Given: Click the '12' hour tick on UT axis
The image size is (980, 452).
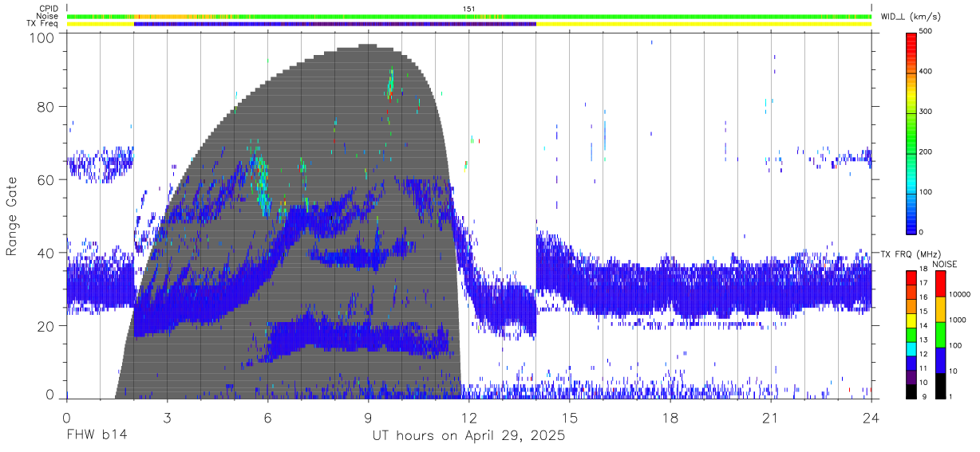Looking at the screenshot, I should [x=468, y=417].
